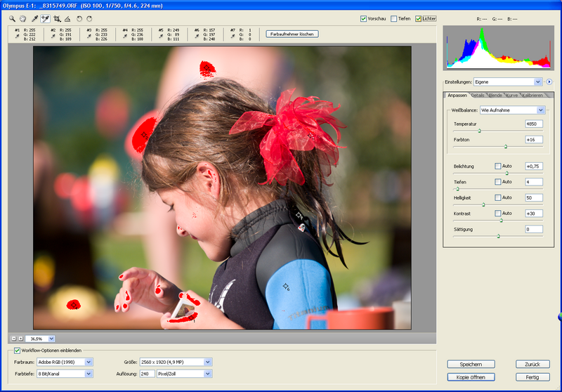The image size is (562, 392).
Task: Check Auto for Belichtung
Action: click(x=498, y=166)
